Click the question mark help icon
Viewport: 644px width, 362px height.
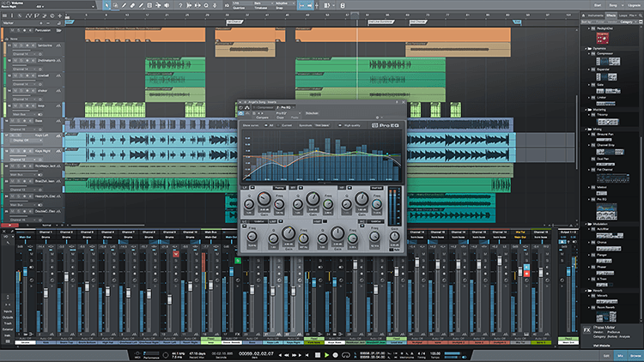pos(180,5)
